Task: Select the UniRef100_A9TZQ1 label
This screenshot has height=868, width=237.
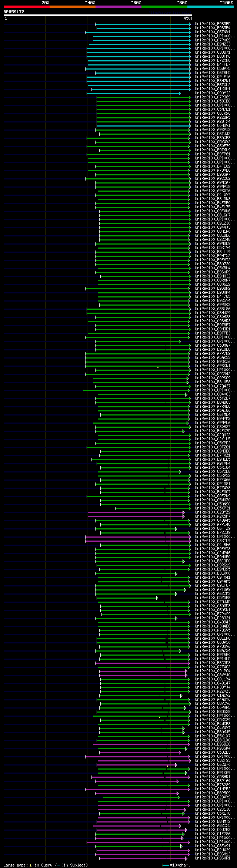Action: pos(213,447)
